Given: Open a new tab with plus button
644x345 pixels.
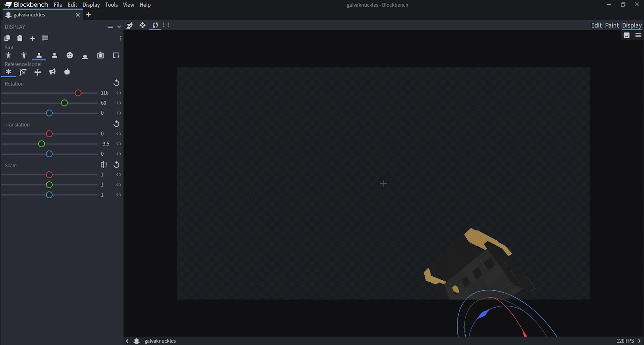Looking at the screenshot, I should coord(89,15).
